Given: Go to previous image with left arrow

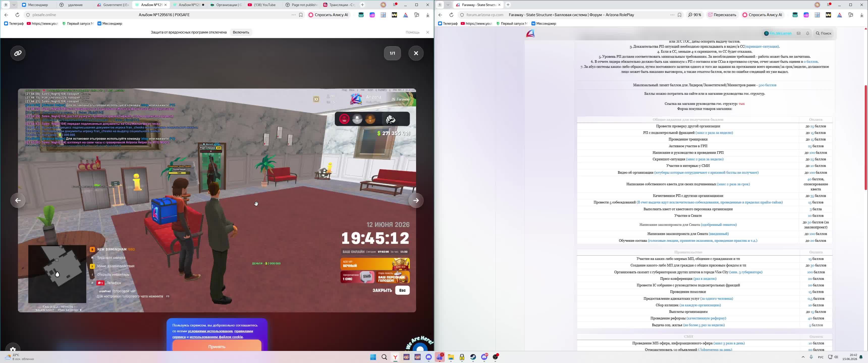Looking at the screenshot, I should coord(18,200).
